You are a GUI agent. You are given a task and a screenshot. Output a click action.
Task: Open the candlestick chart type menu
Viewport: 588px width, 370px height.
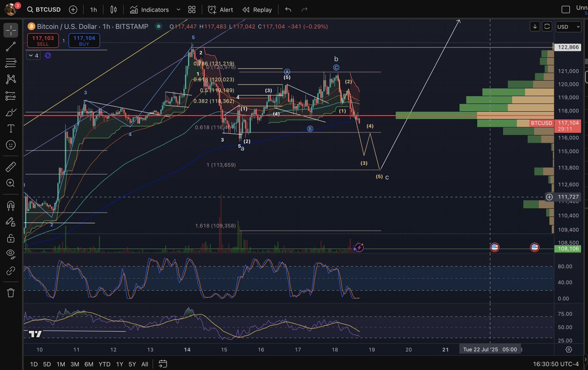click(x=114, y=10)
